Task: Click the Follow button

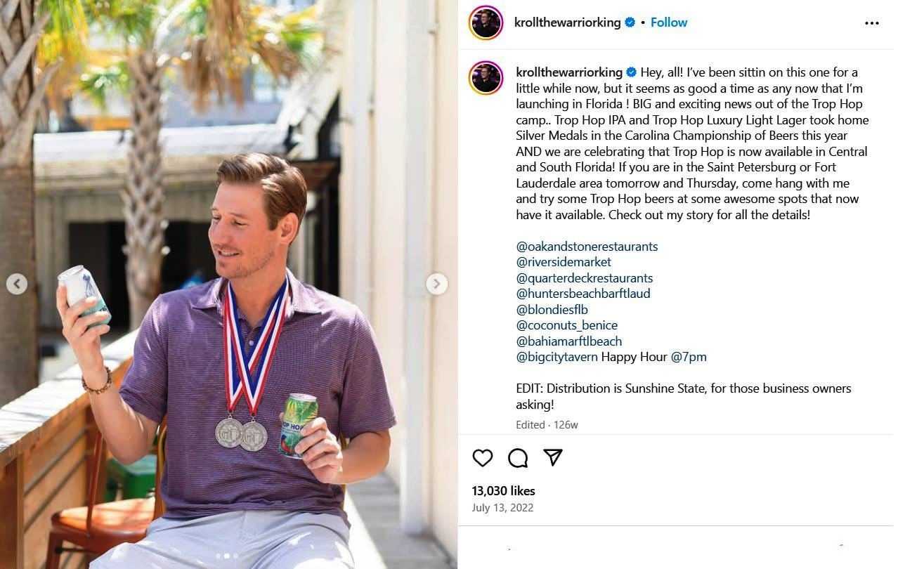Action: click(669, 22)
